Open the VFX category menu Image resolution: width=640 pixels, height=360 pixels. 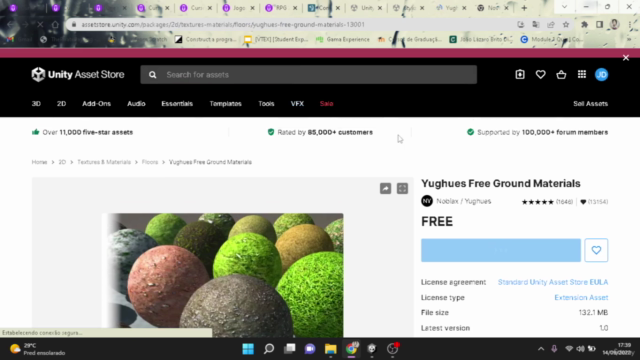pos(297,104)
